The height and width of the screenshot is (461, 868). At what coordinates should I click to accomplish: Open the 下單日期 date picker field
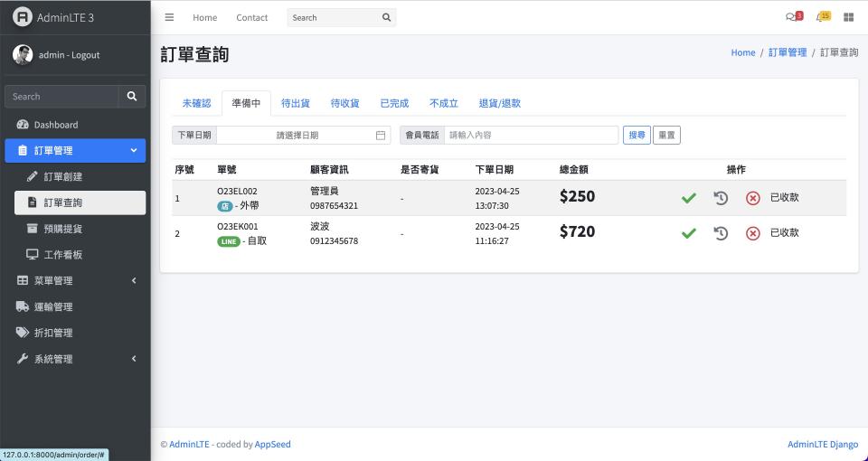pos(304,136)
